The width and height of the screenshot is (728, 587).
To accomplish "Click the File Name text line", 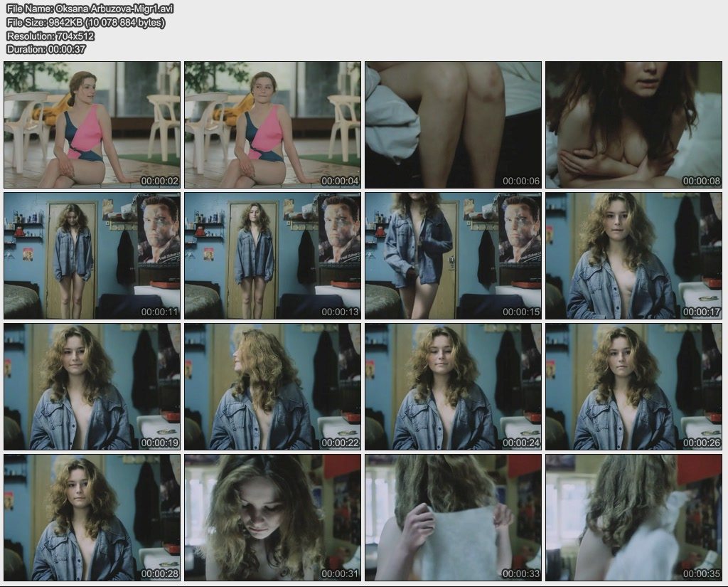I will [90, 9].
